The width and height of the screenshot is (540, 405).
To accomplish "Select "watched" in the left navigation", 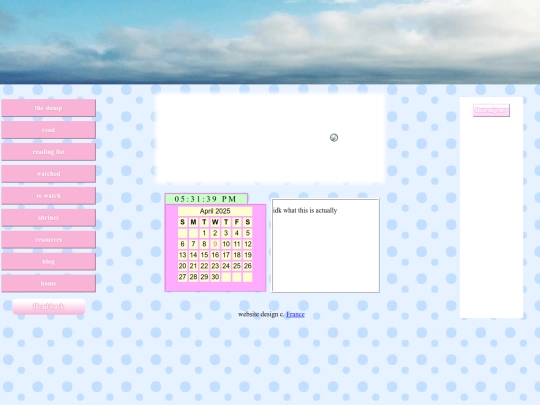I will click(49, 174).
